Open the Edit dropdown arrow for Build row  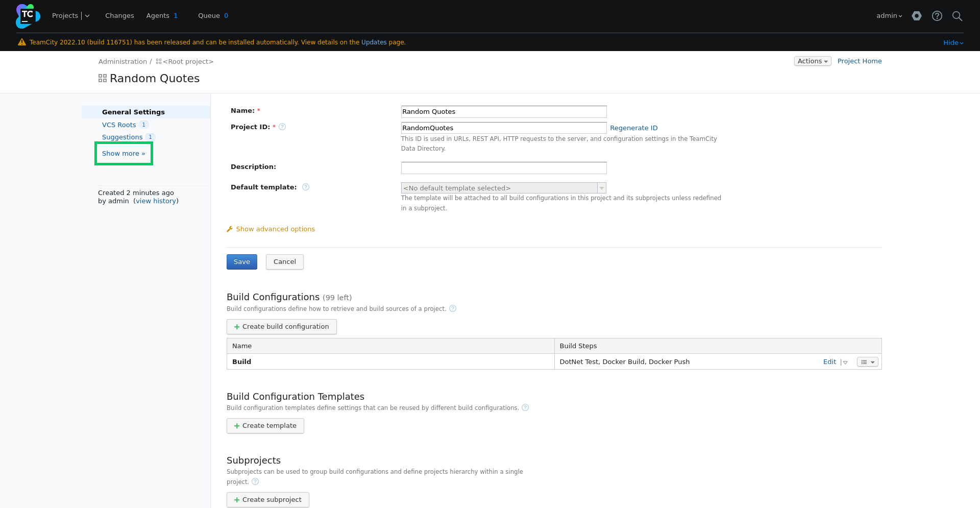click(845, 362)
